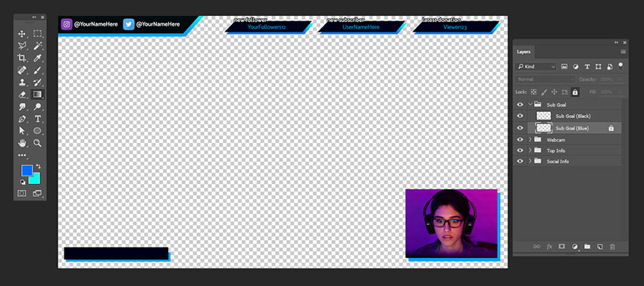Hide the Webcam group
Image resolution: width=644 pixels, height=286 pixels.
pos(520,139)
